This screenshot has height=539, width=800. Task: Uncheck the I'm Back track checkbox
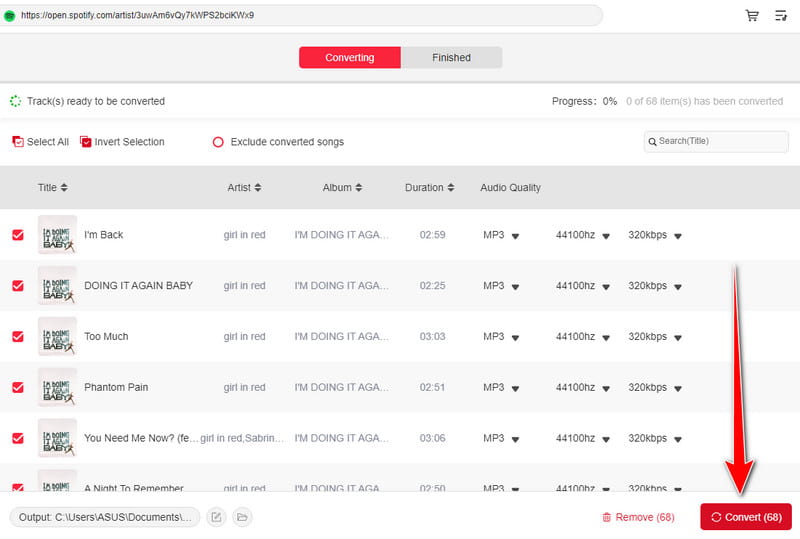(x=18, y=235)
